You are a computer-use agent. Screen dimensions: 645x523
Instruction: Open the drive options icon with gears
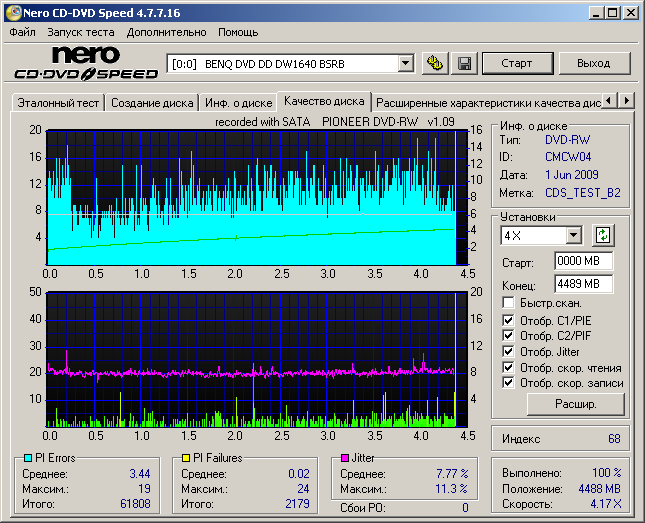pos(435,63)
